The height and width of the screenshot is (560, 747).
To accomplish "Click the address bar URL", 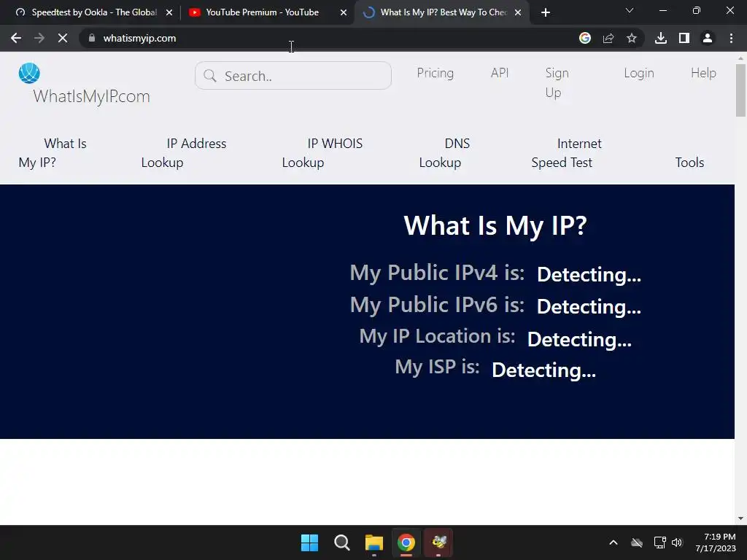I will [139, 38].
